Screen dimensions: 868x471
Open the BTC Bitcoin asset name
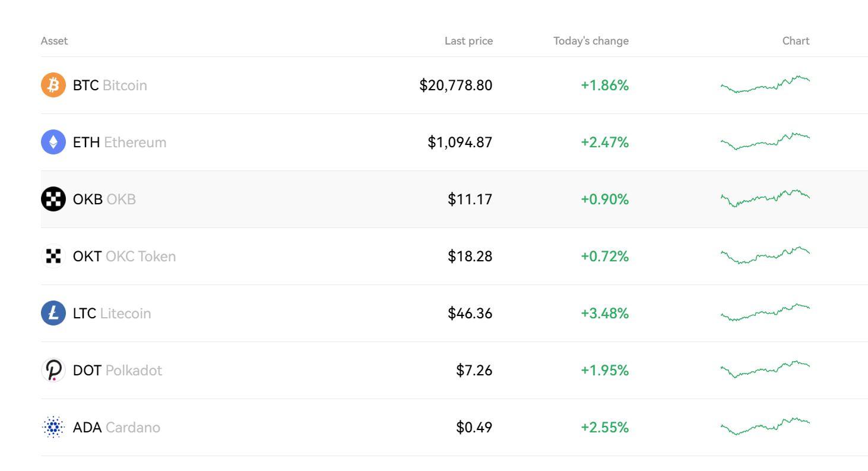pyautogui.click(x=110, y=85)
